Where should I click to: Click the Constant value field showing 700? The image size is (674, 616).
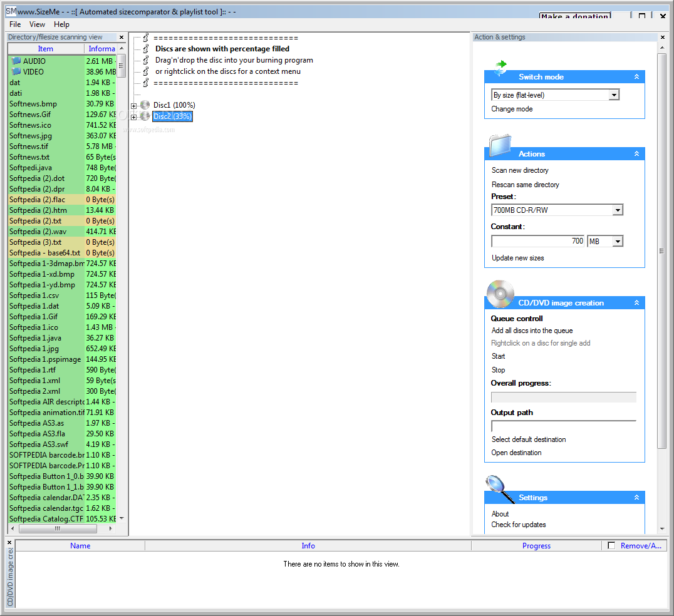point(538,242)
